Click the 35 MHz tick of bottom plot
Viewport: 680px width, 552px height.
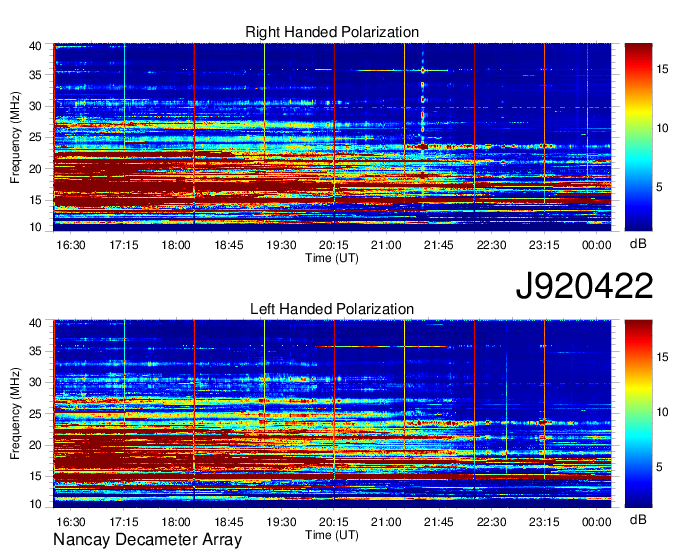pyautogui.click(x=35, y=351)
